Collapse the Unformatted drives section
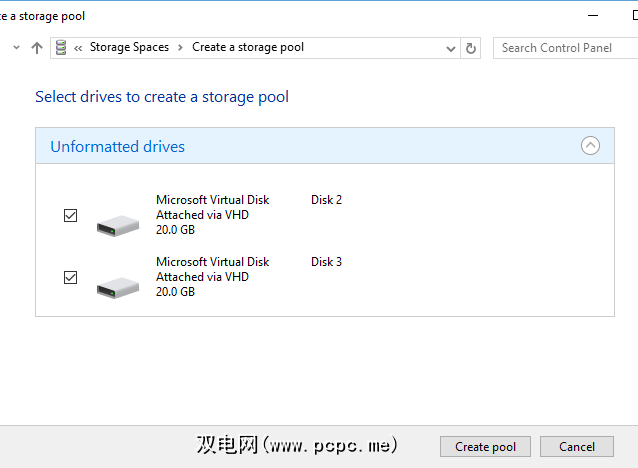This screenshot has height=468, width=638. [x=590, y=146]
